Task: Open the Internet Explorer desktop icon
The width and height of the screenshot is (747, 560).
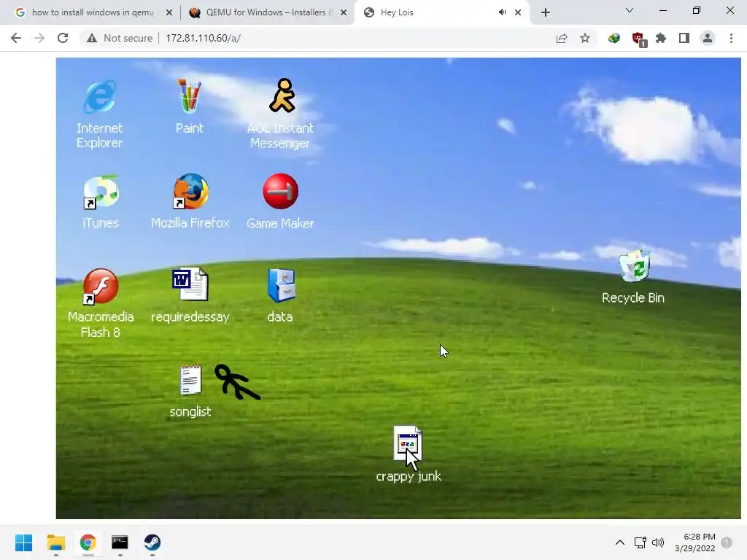Action: coord(99,97)
